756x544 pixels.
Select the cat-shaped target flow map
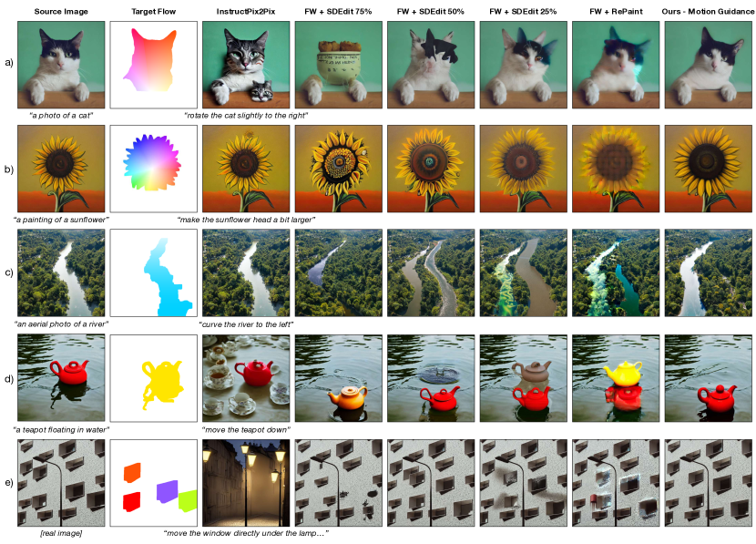coord(153,65)
